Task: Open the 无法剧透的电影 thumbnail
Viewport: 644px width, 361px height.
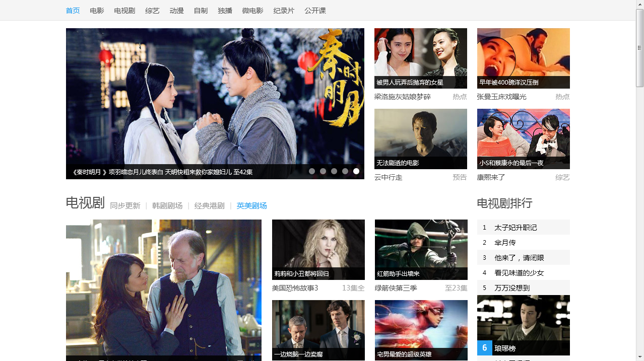Action: [x=421, y=139]
